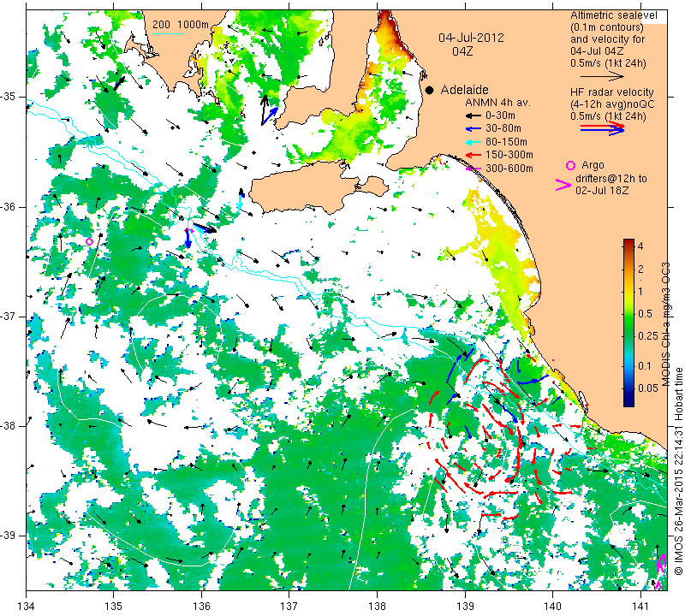685x616 pixels.
Task: Click the 02-Jul 18Z label
Action: (602, 190)
